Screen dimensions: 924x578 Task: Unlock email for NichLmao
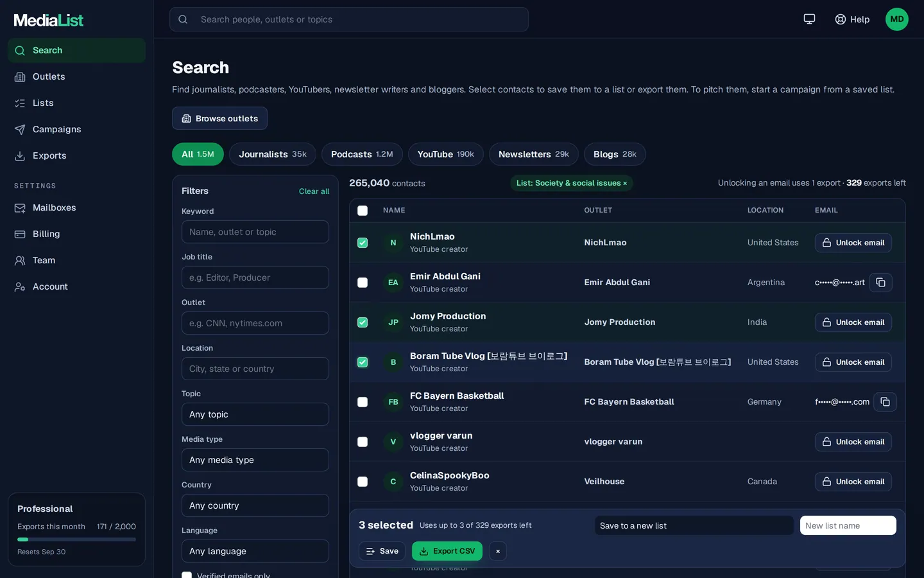(853, 243)
